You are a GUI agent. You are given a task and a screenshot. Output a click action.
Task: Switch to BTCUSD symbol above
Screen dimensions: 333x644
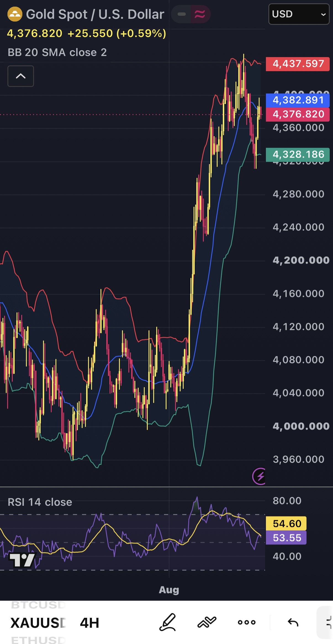[38, 605]
